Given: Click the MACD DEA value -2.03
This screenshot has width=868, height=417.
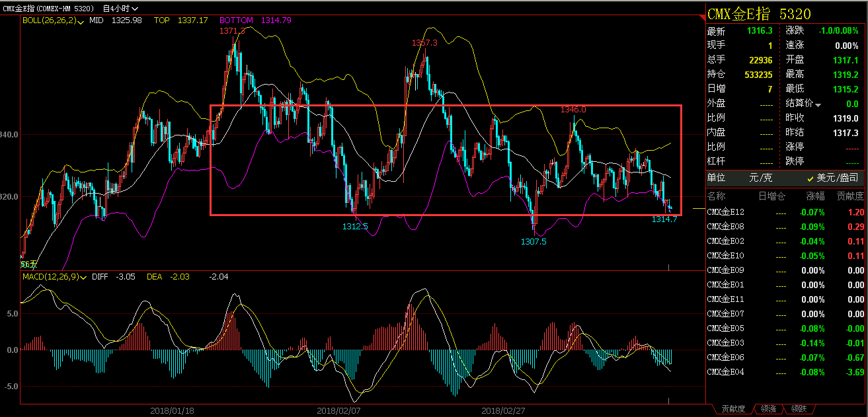Looking at the screenshot, I should click(x=178, y=277).
